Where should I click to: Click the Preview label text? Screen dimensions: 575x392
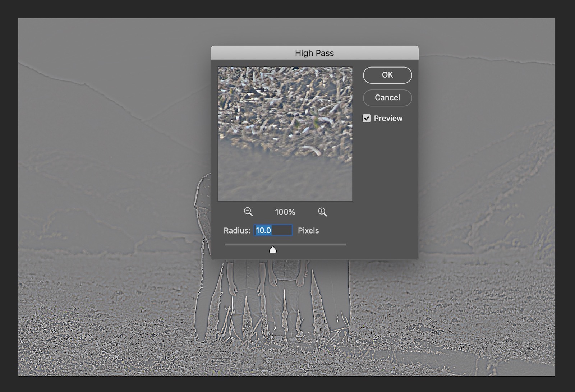[x=388, y=118]
